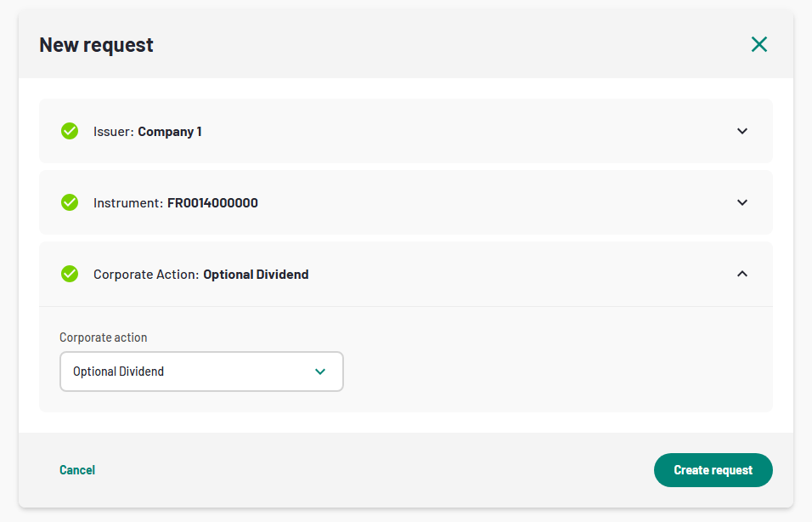The height and width of the screenshot is (522, 812).
Task: Click the Company 1 issuer value
Action: (170, 132)
